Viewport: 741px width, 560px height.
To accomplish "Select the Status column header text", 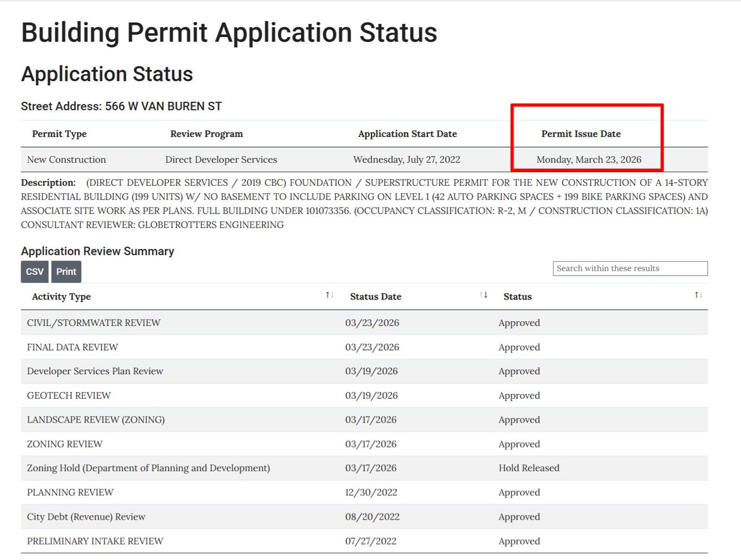I will [517, 297].
